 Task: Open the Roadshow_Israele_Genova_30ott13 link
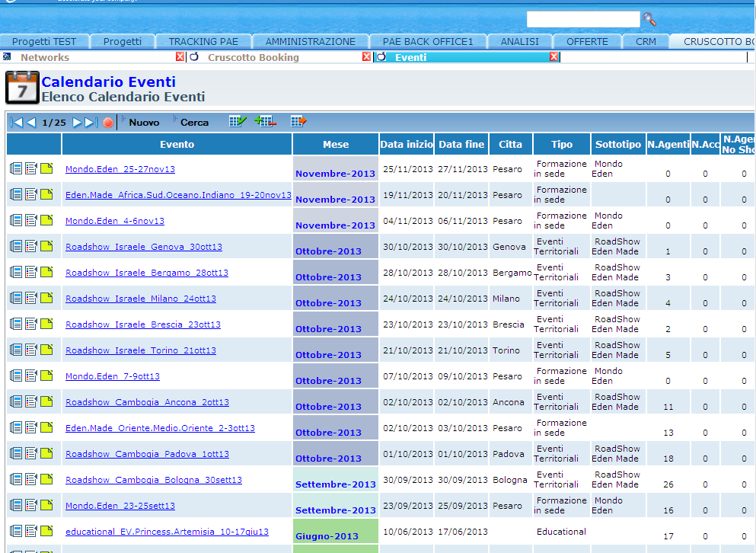pos(144,247)
